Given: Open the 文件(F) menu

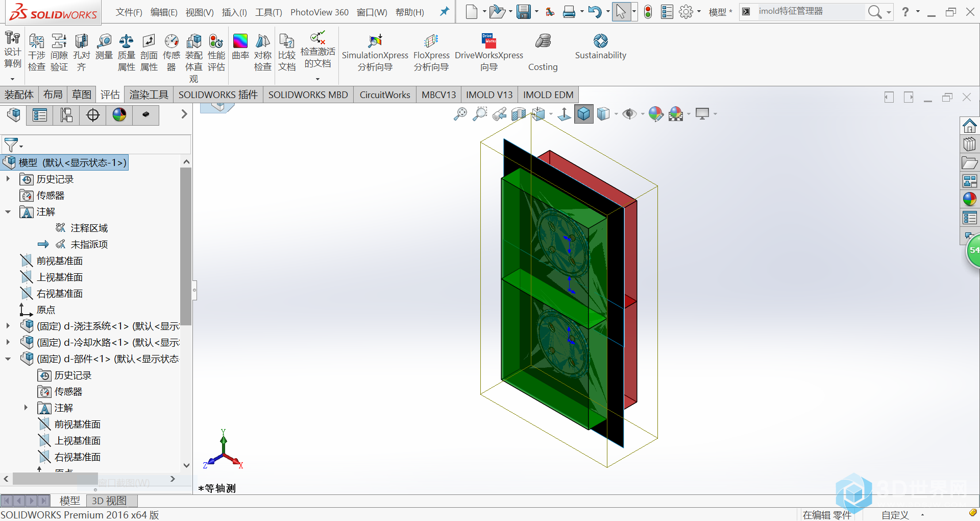Looking at the screenshot, I should (129, 12).
